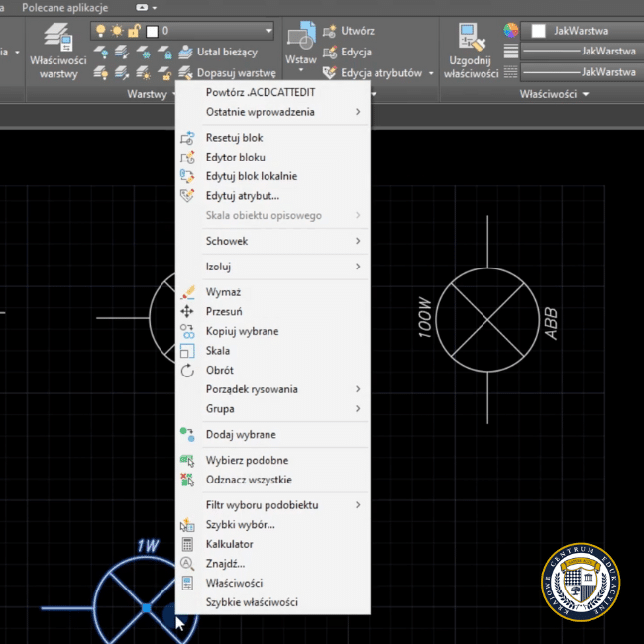
Task: Choose Szybkie właściwości entry
Action: [x=273, y=602]
